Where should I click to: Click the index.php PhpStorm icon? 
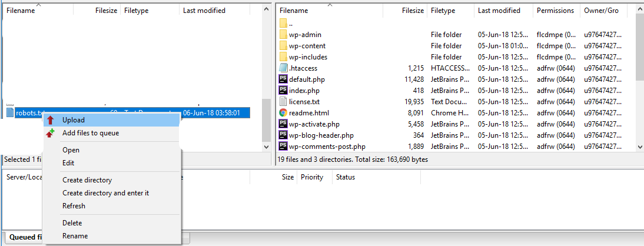283,91
